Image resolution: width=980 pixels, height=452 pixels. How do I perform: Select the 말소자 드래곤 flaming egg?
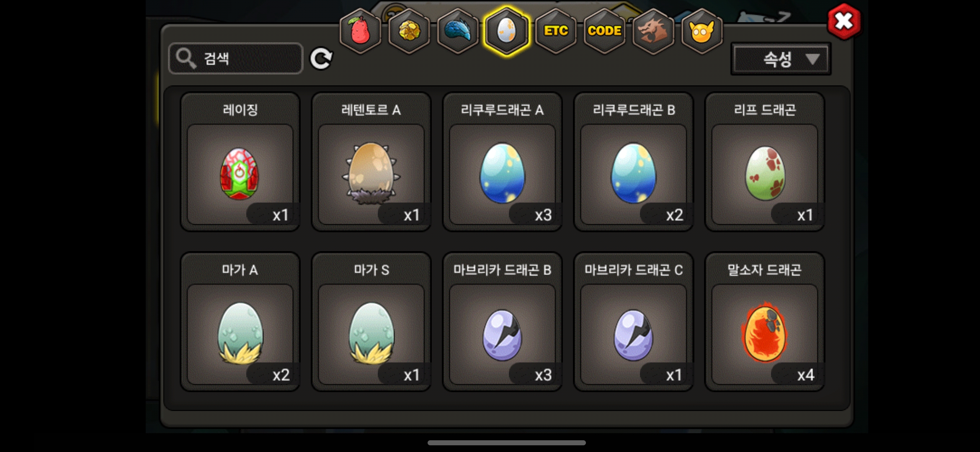[x=765, y=322]
